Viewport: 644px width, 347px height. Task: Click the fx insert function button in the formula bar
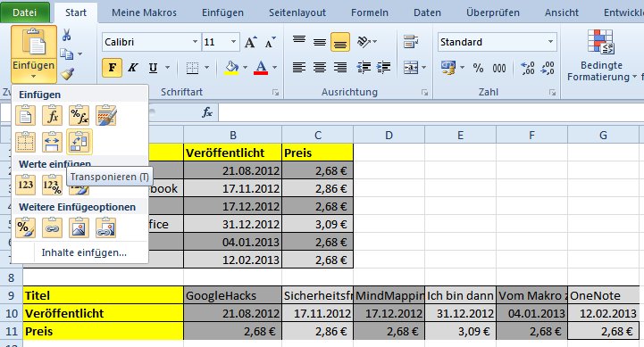tap(207, 112)
